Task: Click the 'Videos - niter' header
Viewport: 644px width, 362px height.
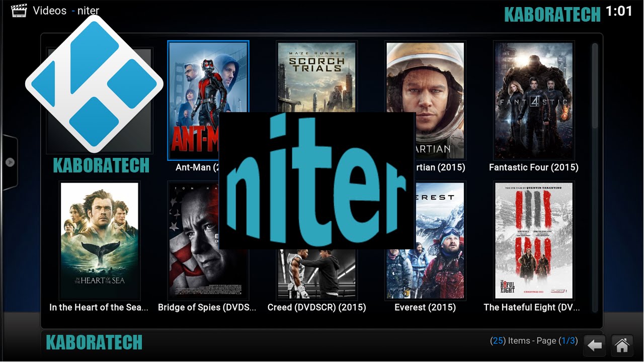Action: point(66,10)
